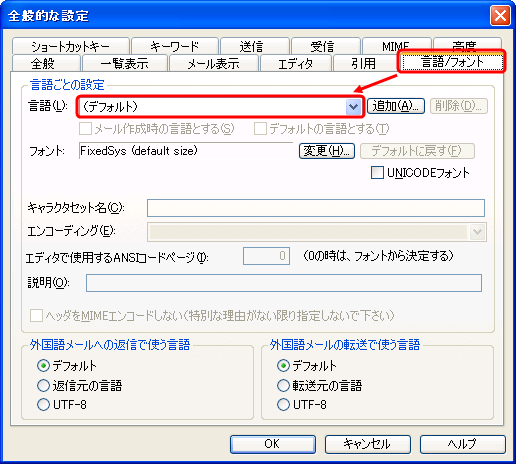This screenshot has height=464, width=516.
Task: Focus the キャラクタセット名 text field
Action: pyautogui.click(x=316, y=208)
